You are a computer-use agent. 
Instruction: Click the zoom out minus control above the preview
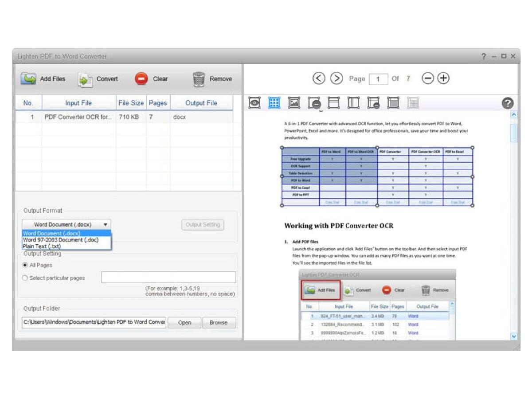(x=427, y=78)
